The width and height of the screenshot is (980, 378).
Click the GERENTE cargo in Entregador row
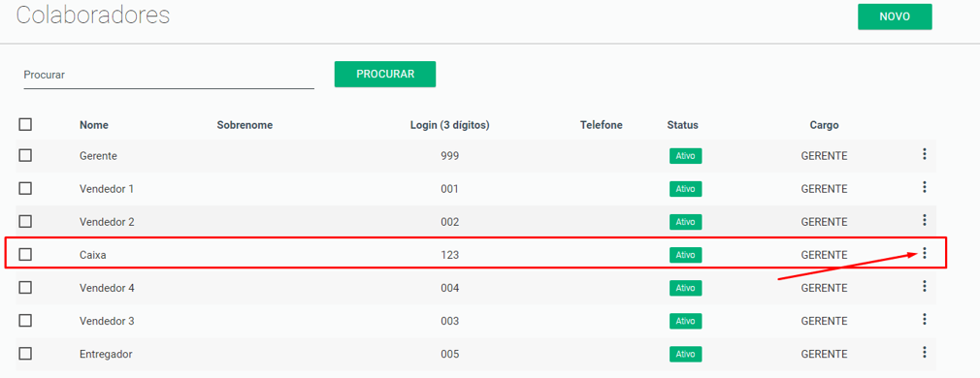click(x=825, y=355)
